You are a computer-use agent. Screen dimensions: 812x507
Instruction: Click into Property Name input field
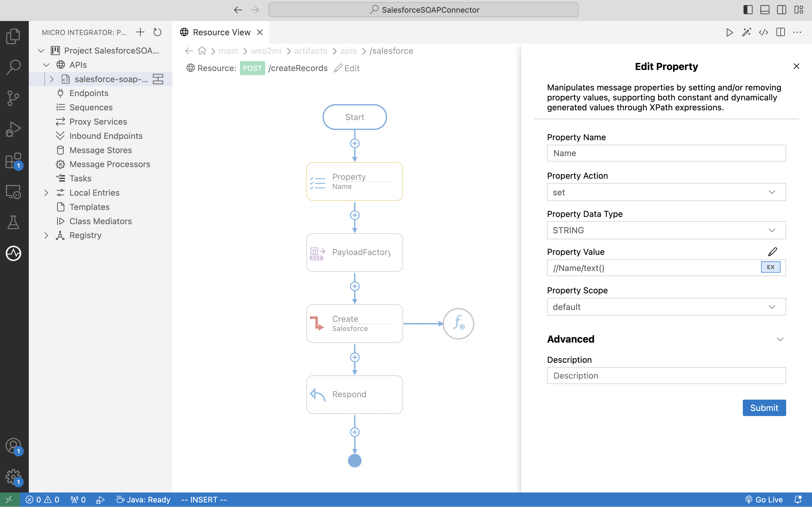point(666,153)
